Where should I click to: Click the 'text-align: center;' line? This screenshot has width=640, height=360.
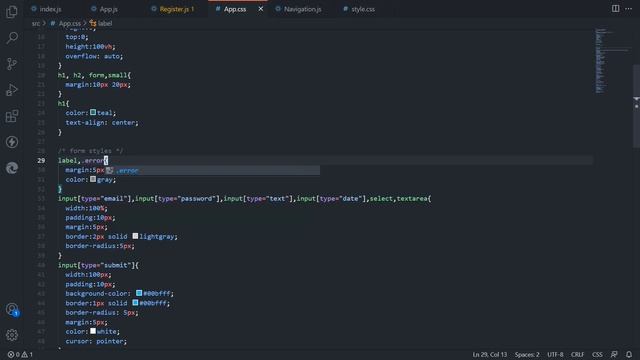pyautogui.click(x=102, y=122)
